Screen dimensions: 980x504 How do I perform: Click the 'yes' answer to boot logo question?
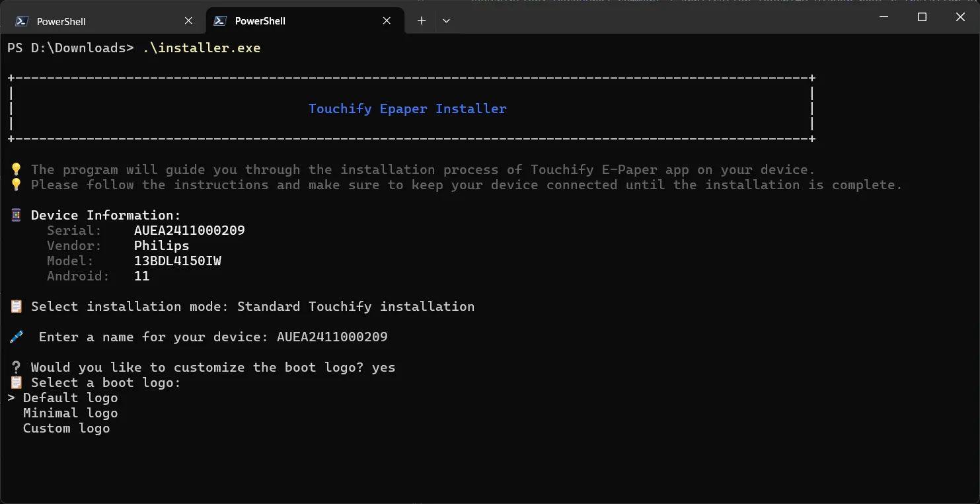(384, 368)
